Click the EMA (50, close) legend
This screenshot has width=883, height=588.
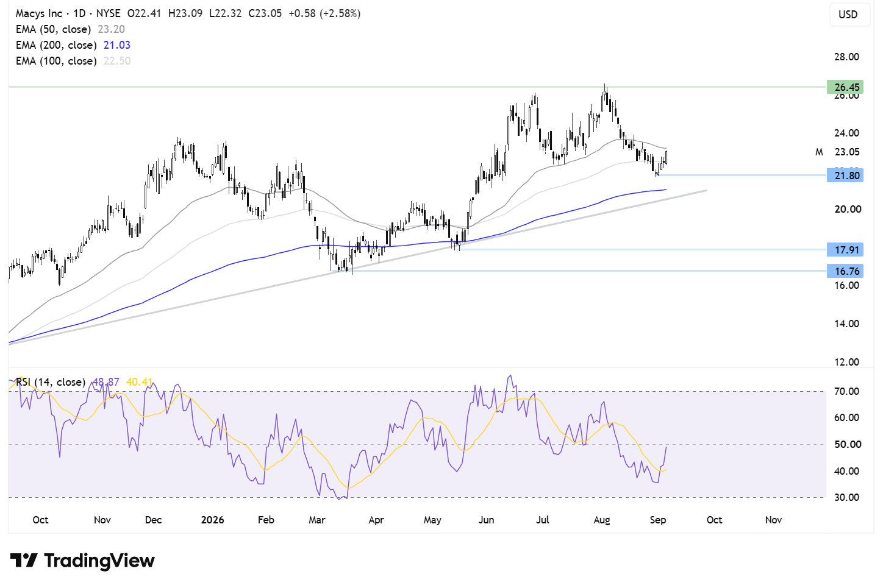53,29
